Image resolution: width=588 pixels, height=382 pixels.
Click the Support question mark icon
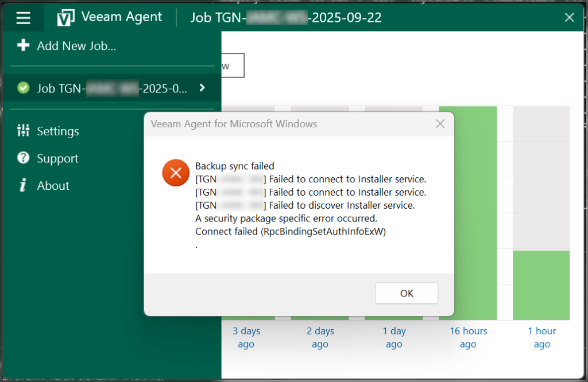click(x=23, y=158)
